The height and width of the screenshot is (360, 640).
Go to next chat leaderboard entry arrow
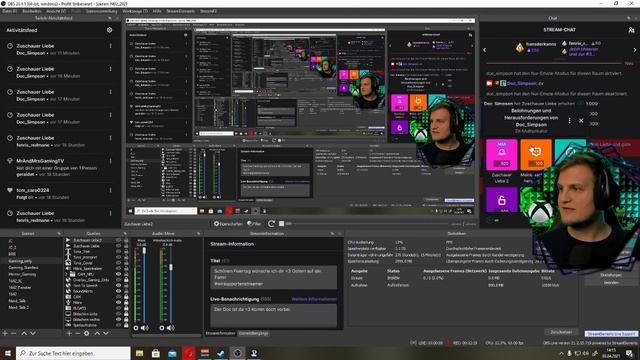[x=635, y=50]
